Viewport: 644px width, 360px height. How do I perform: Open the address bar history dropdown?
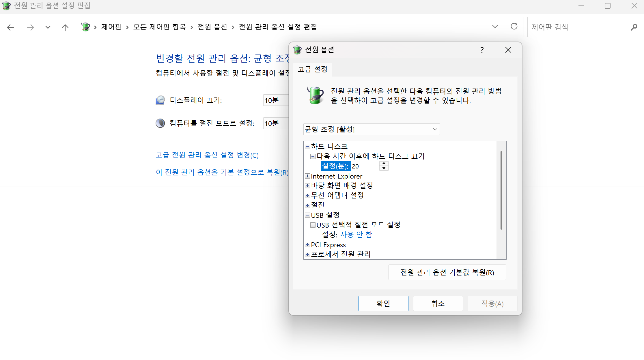click(x=495, y=27)
